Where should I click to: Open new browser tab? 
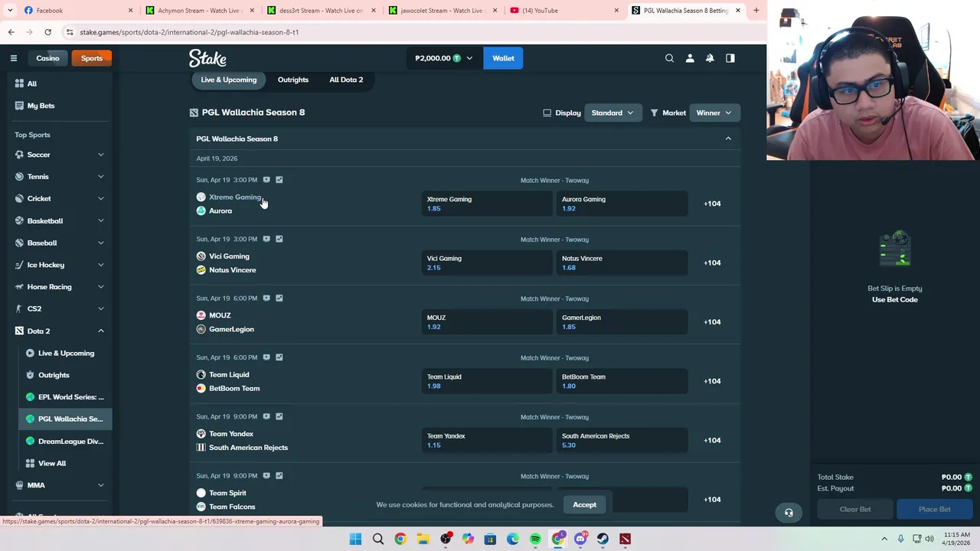pos(756,11)
